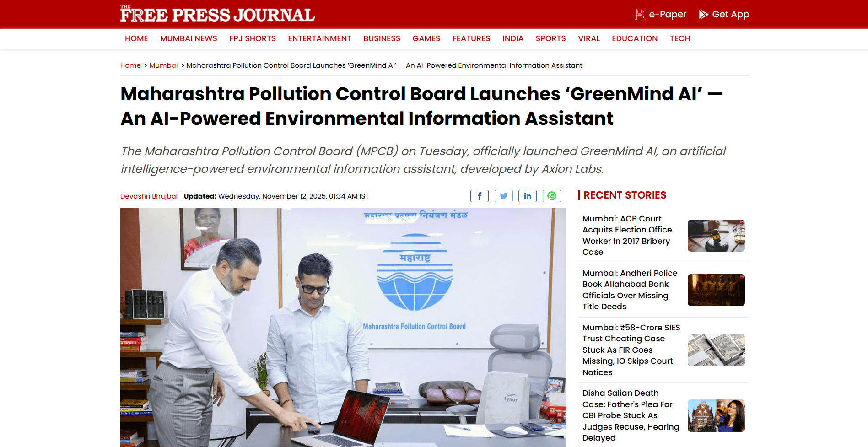Navigate to GAMES section
868x447 pixels.
click(426, 38)
